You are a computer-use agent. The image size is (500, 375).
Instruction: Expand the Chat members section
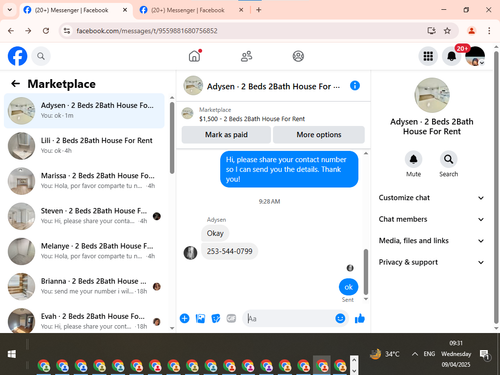pyautogui.click(x=431, y=219)
